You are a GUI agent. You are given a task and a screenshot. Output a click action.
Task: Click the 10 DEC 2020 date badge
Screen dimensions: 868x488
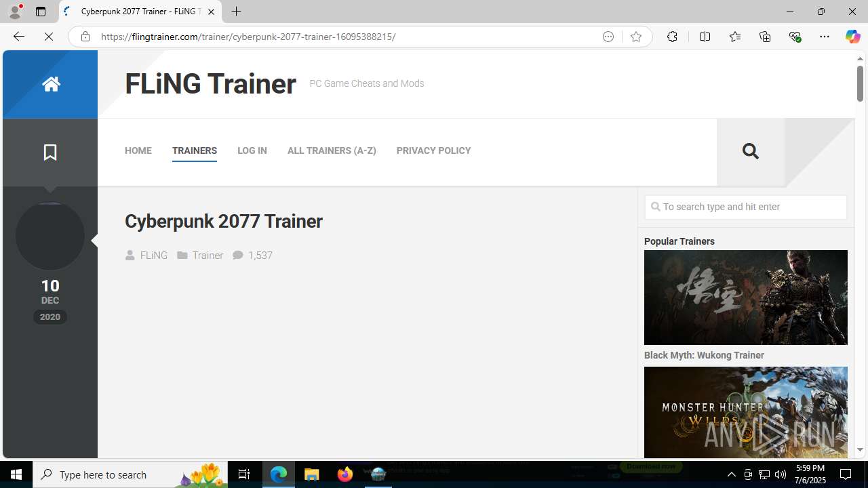click(x=50, y=300)
